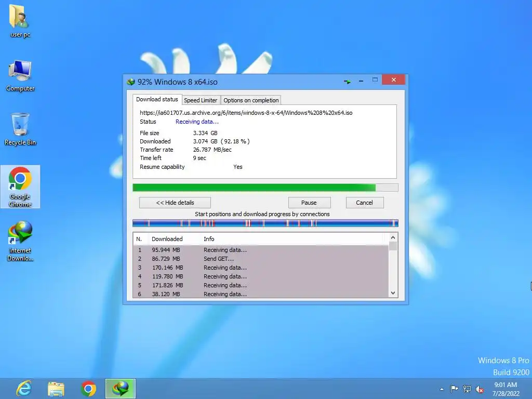
Task: Select connection row with 38.120 MB
Action: (261, 294)
